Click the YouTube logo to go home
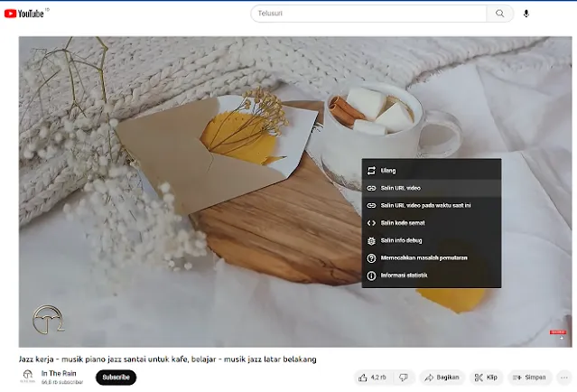Image resolution: width=577 pixels, height=392 pixels. (27, 14)
